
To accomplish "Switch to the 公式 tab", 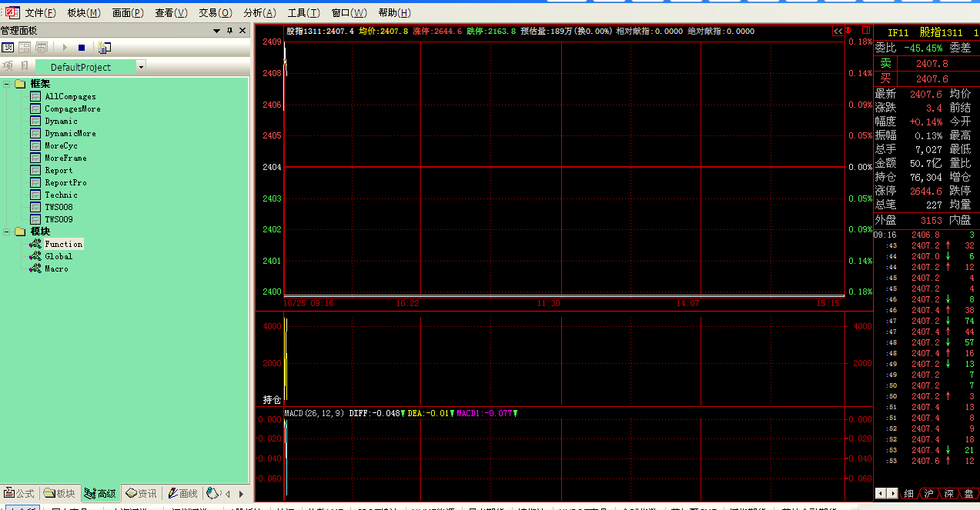I will (19, 494).
